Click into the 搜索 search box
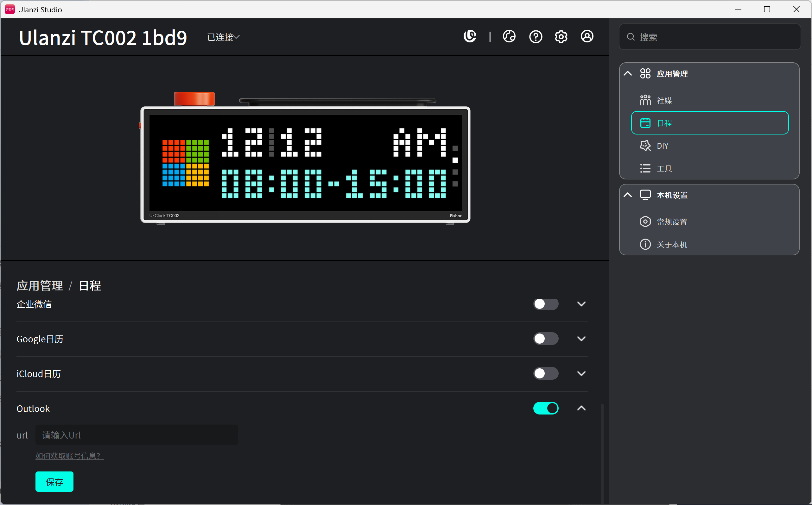Viewport: 812px width, 505px height. (710, 37)
